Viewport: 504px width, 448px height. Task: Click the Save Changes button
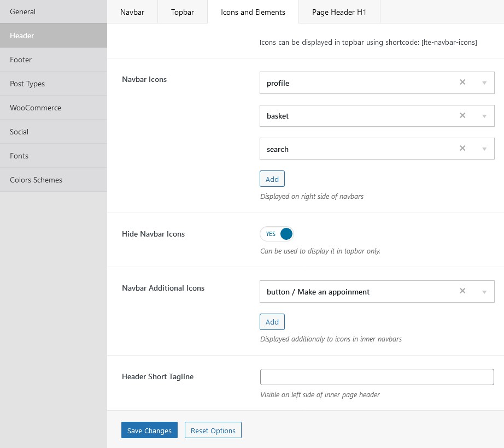[149, 430]
